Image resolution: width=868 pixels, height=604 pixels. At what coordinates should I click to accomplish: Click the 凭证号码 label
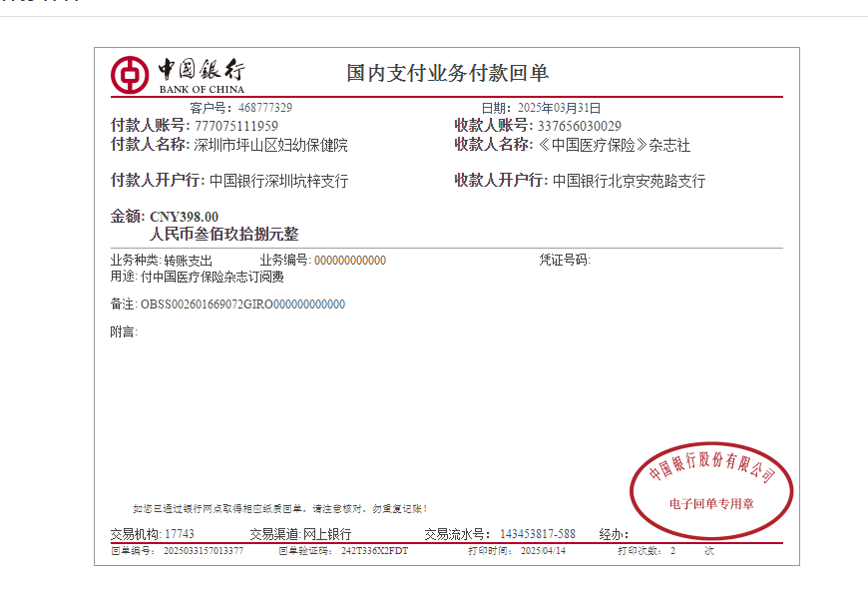tap(564, 260)
